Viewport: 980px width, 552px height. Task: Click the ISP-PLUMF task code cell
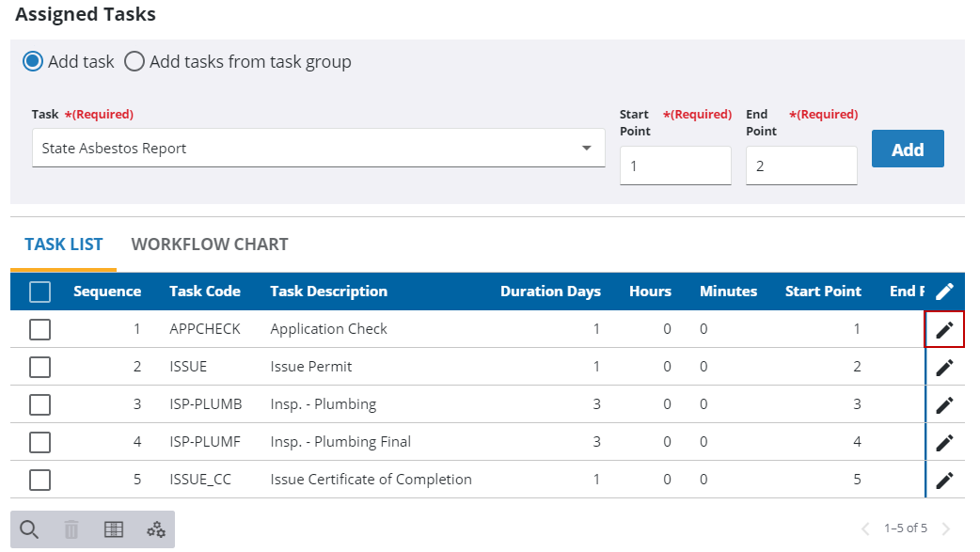[x=205, y=441]
